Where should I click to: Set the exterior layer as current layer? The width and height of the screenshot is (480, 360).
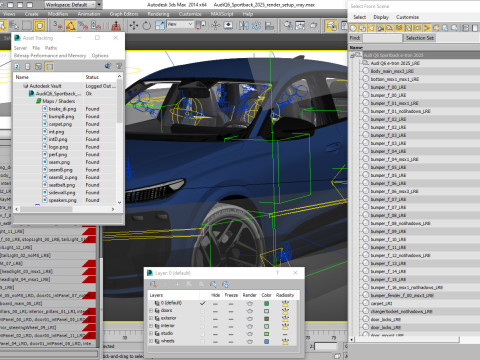pyautogui.click(x=202, y=319)
